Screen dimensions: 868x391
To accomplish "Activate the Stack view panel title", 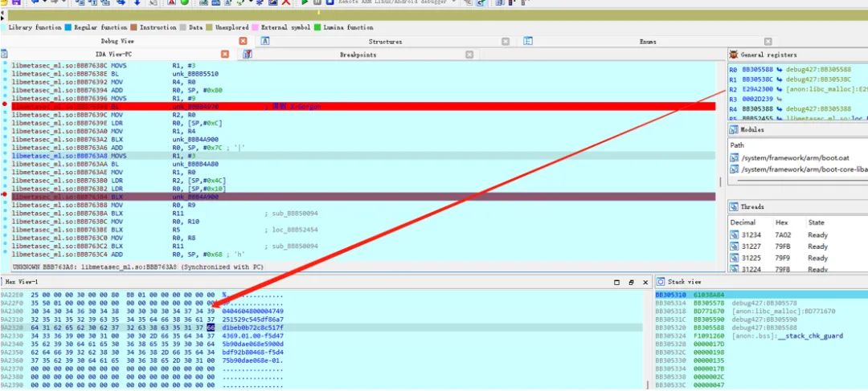I will (x=682, y=282).
